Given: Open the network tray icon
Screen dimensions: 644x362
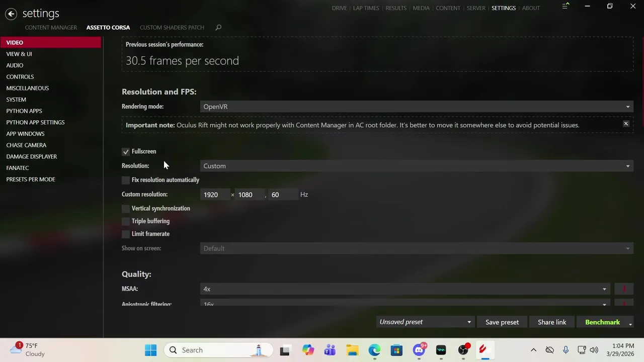Looking at the screenshot, I should point(582,350).
